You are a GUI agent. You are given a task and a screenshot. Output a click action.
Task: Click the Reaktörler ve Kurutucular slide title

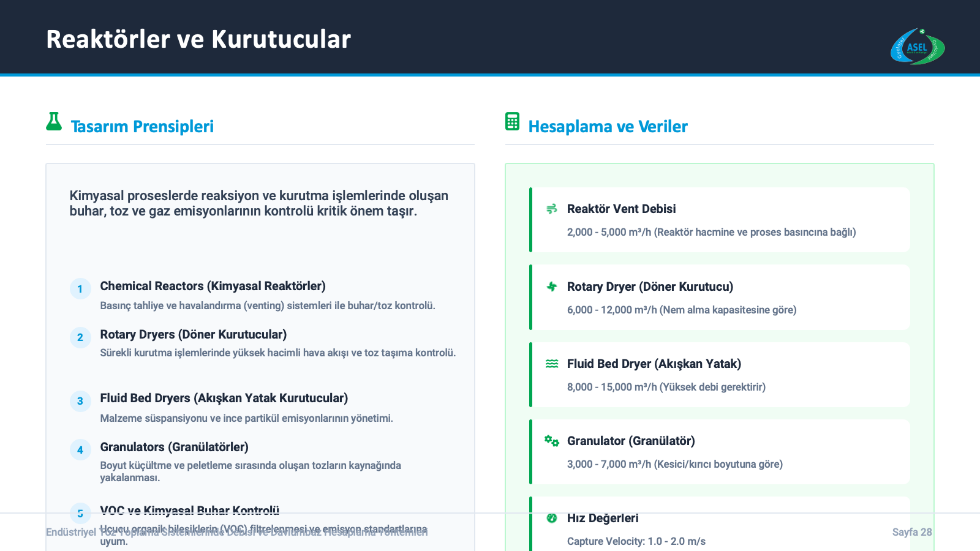[198, 39]
